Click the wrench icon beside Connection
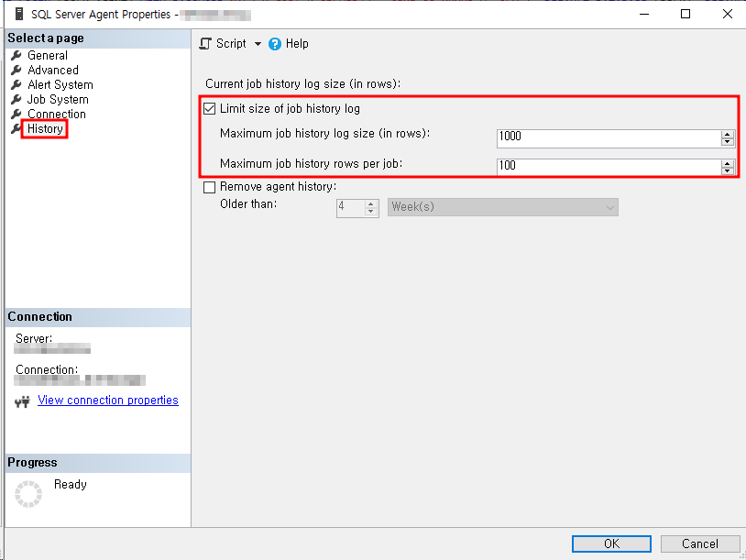The width and height of the screenshot is (746, 560). coord(16,115)
